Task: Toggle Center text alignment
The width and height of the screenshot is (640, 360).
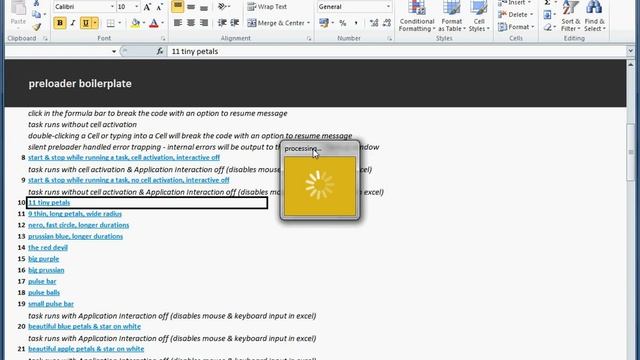Action: (x=191, y=23)
